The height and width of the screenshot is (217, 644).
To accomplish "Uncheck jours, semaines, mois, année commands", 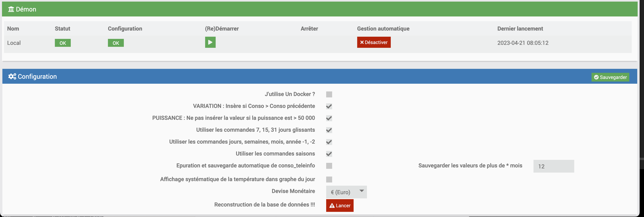I will [x=329, y=142].
